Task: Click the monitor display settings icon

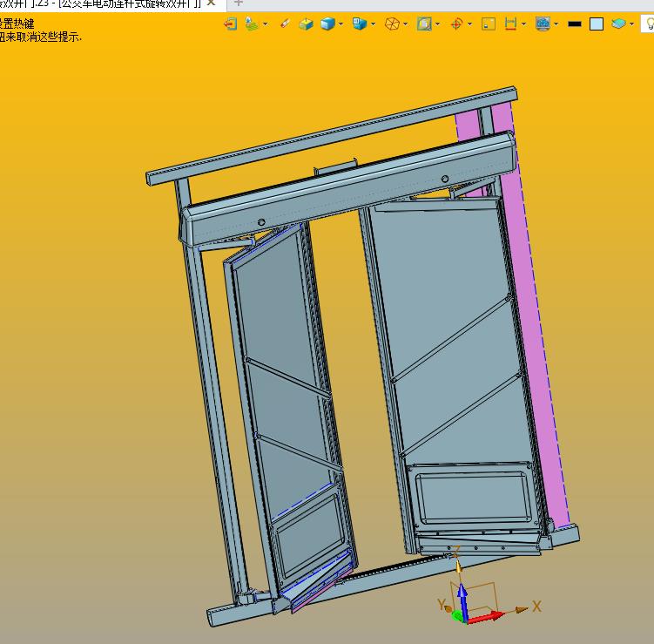Action: tap(543, 24)
